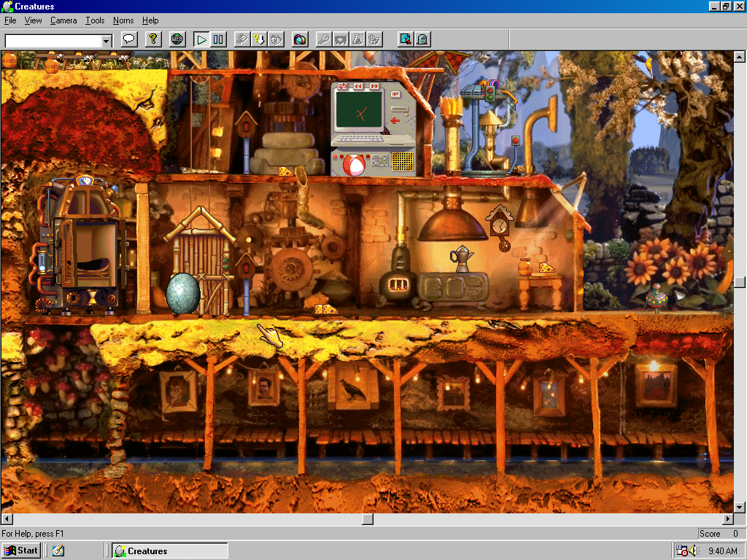Open the Help menu
Viewport: 747px width, 560px height.
coord(150,20)
